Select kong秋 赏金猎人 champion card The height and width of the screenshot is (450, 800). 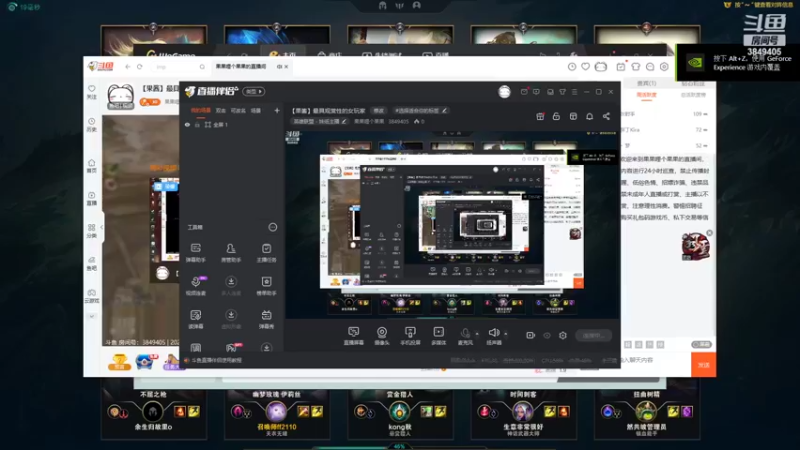[x=400, y=413]
